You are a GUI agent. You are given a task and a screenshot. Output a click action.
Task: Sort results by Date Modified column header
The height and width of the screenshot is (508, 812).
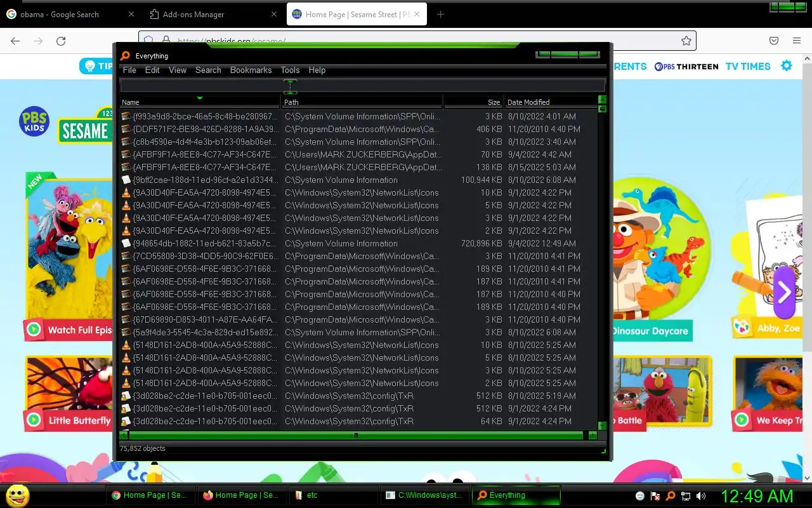click(x=551, y=102)
